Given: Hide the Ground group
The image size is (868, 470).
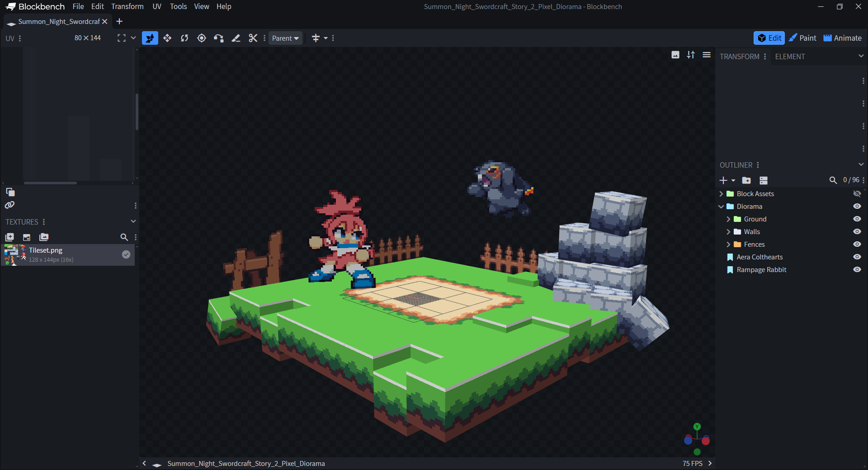Looking at the screenshot, I should [857, 219].
